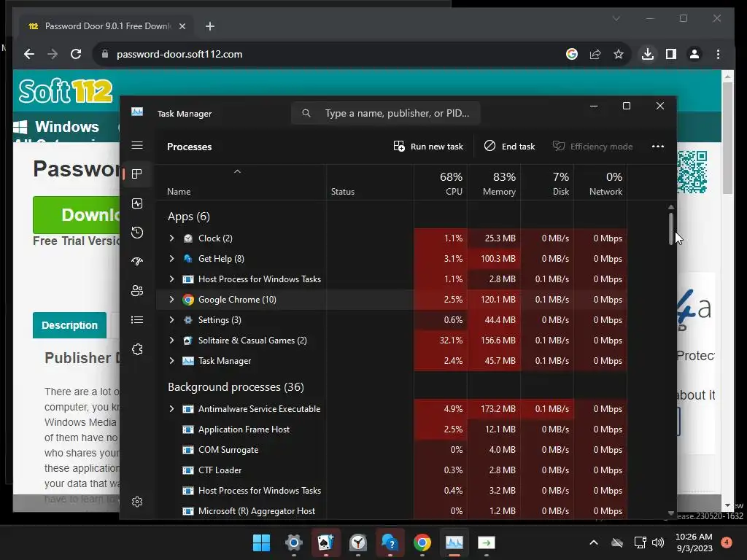Image resolution: width=747 pixels, height=560 pixels.
Task: Open the three-dot more options menu
Action: (658, 147)
